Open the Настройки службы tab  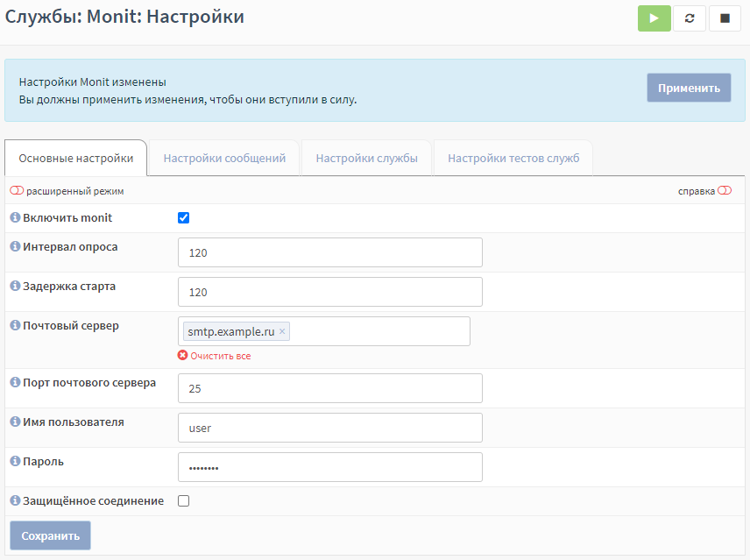click(367, 159)
